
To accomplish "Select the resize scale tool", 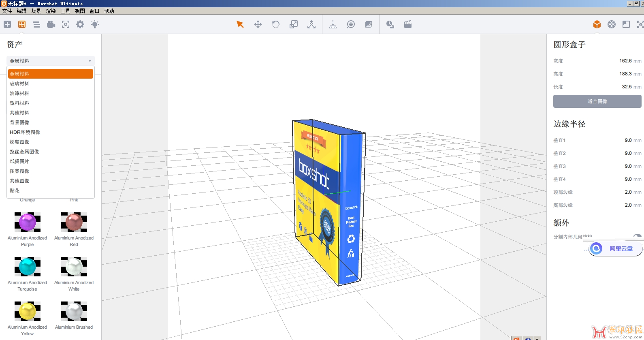I will click(x=294, y=24).
